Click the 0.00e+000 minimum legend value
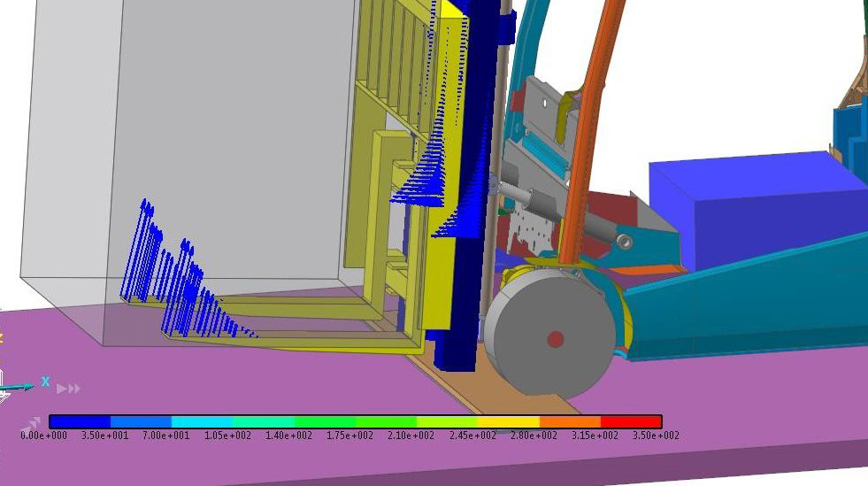Image resolution: width=868 pixels, height=486 pixels. (44, 436)
